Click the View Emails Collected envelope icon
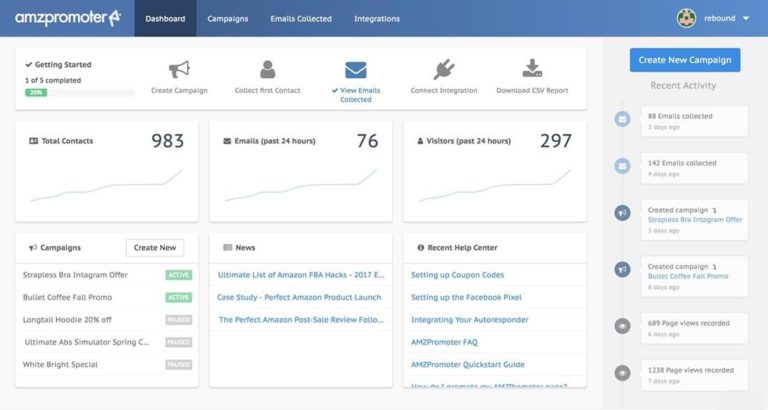 pos(356,70)
